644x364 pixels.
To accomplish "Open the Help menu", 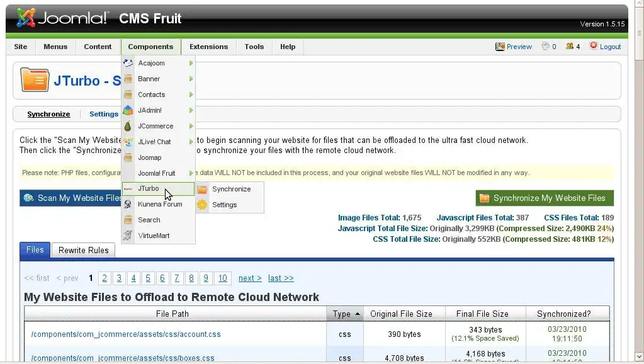I will click(x=288, y=47).
